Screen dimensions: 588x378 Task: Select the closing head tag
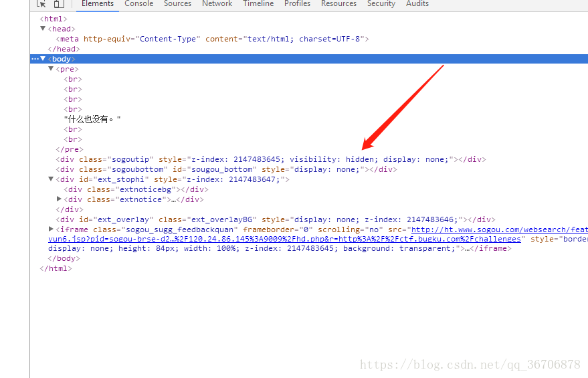click(64, 49)
